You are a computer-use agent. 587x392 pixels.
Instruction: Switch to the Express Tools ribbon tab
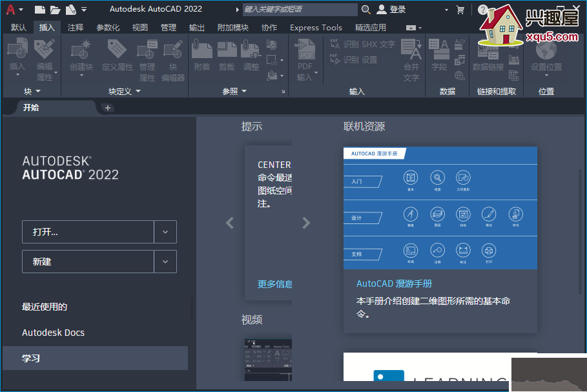[316, 27]
